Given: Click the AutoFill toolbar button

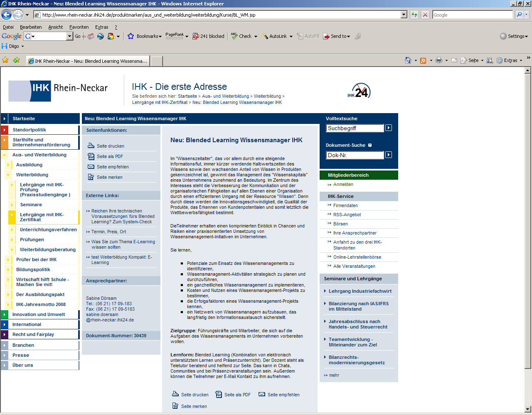Looking at the screenshot, I should pyautogui.click(x=308, y=36).
